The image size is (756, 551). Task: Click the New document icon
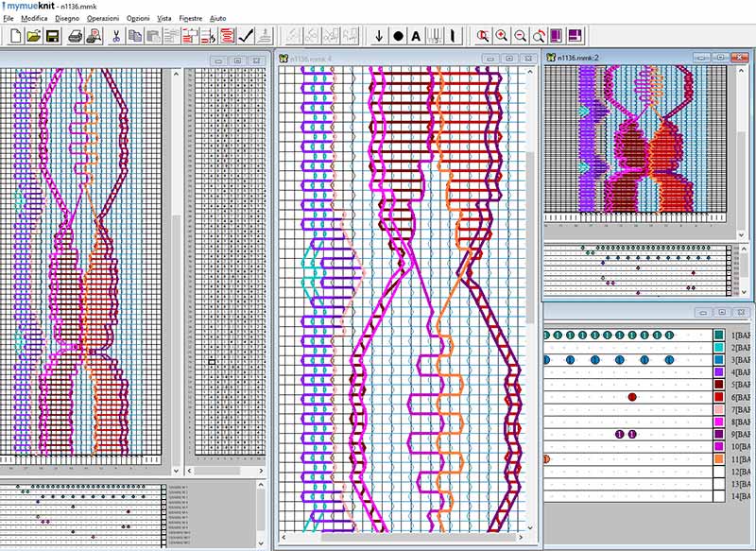click(14, 36)
